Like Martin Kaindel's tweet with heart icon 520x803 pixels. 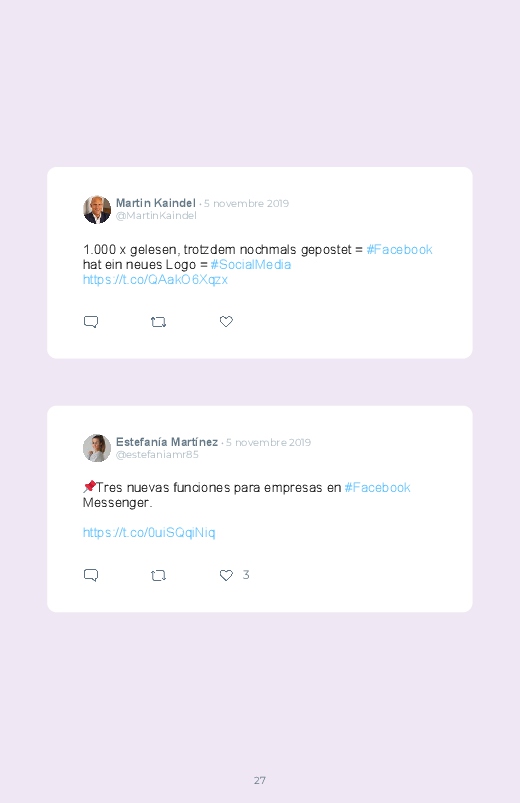coord(226,321)
